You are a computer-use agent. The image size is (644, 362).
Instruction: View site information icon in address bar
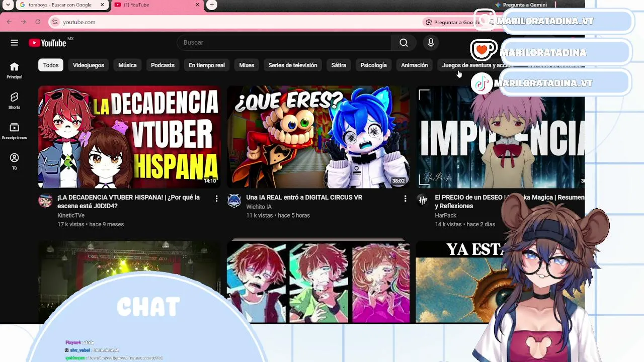click(x=55, y=22)
